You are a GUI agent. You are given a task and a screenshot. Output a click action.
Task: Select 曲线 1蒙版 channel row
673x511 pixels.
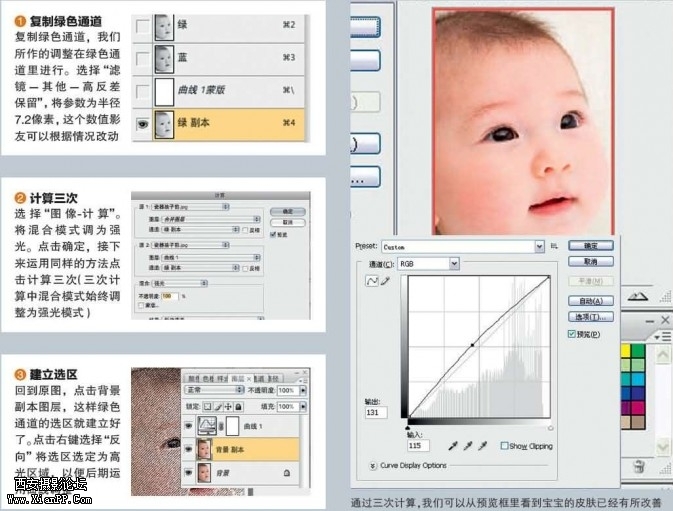point(219,91)
